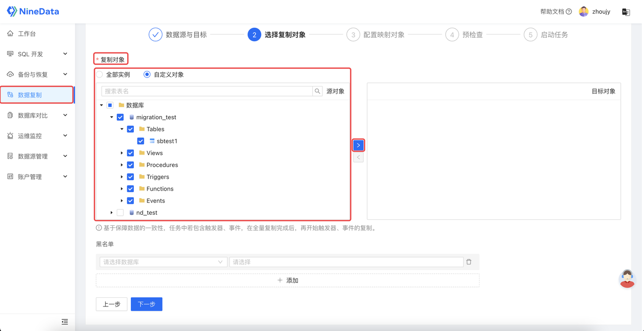Expand the Triggers folder node
Screen dimensions: 644x331
click(122, 177)
